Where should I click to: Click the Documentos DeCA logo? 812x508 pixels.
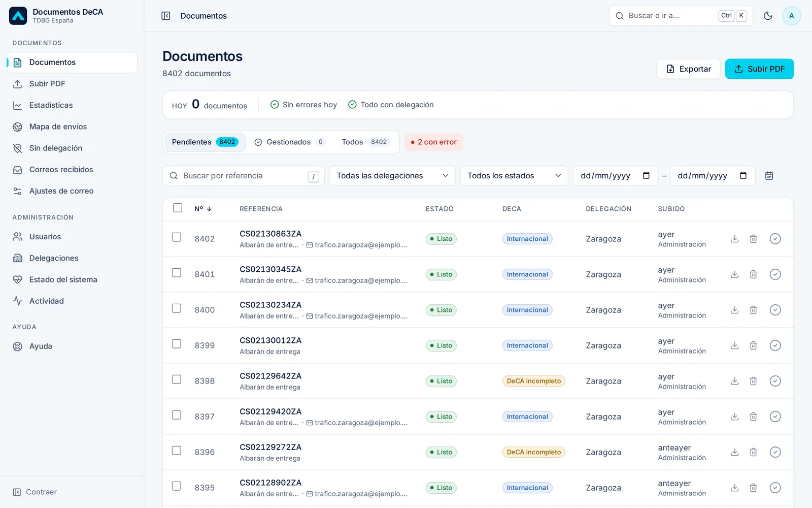click(18, 16)
